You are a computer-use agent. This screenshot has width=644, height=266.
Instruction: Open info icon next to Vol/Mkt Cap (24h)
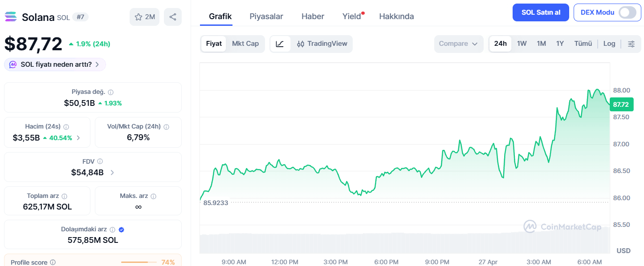point(167,127)
